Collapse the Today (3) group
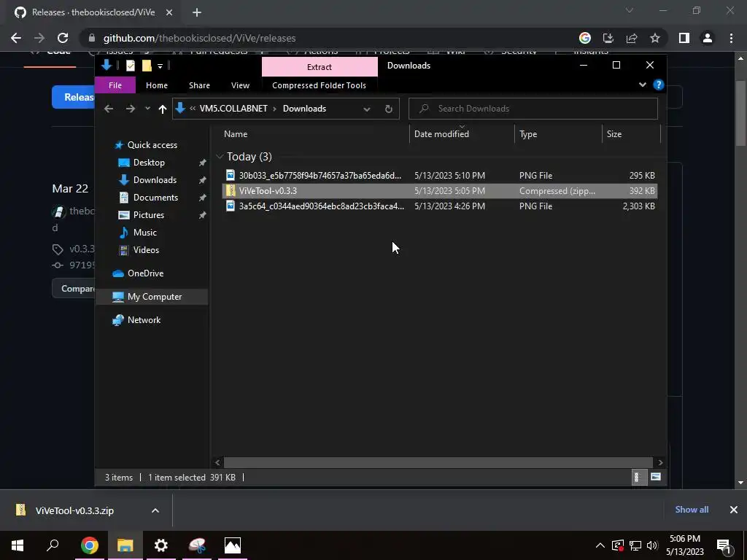The image size is (747, 560). pos(220,156)
